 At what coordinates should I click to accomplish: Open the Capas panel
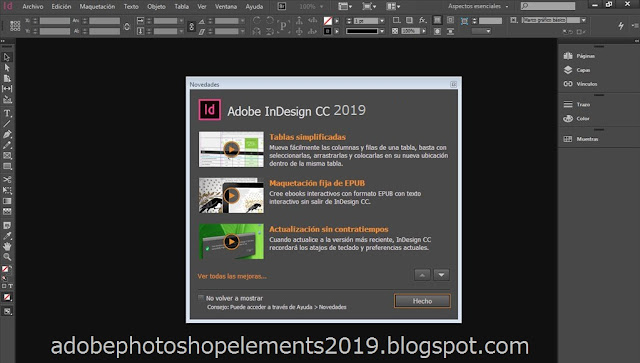[x=577, y=70]
